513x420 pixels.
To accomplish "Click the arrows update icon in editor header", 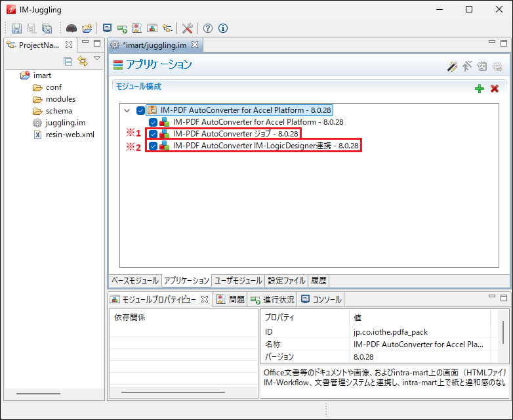I will point(467,66).
